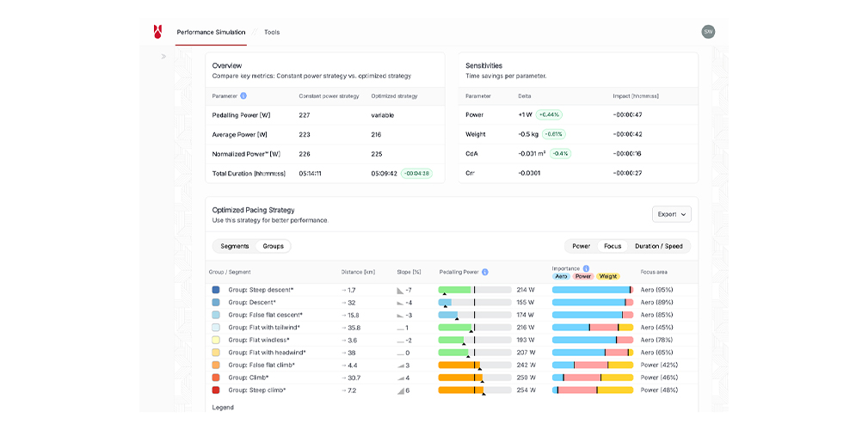Switch to Segments view
This screenshot has width=868, height=430.
point(234,246)
